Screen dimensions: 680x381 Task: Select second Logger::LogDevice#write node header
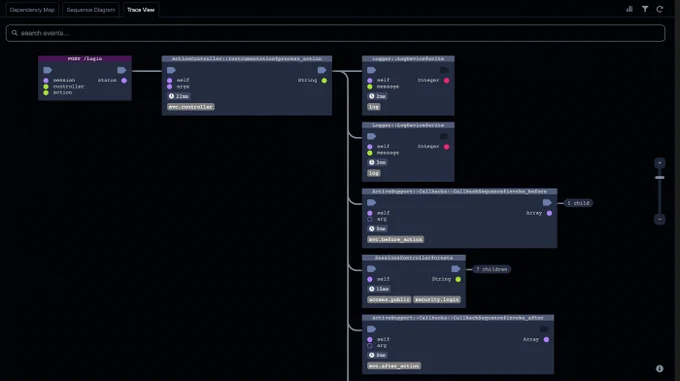[x=408, y=125]
